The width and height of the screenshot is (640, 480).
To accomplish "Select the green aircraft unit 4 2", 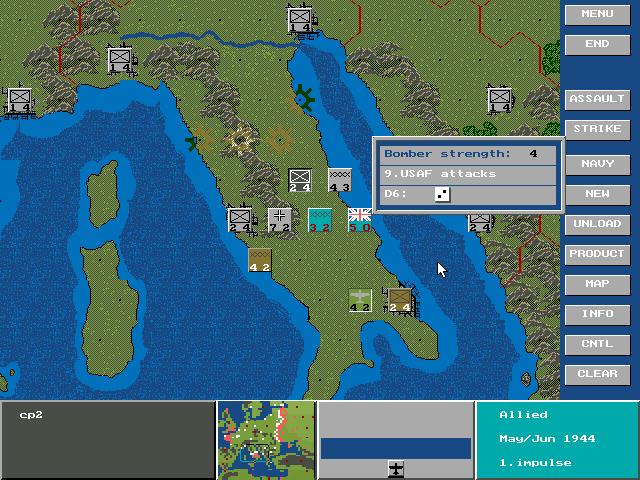I will point(360,300).
